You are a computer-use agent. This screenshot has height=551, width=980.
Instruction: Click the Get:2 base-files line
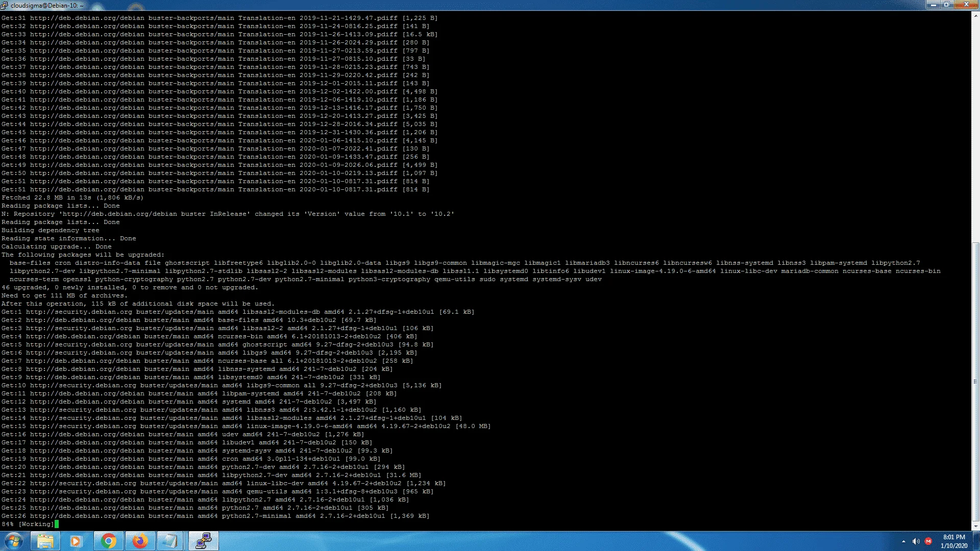pyautogui.click(x=189, y=320)
